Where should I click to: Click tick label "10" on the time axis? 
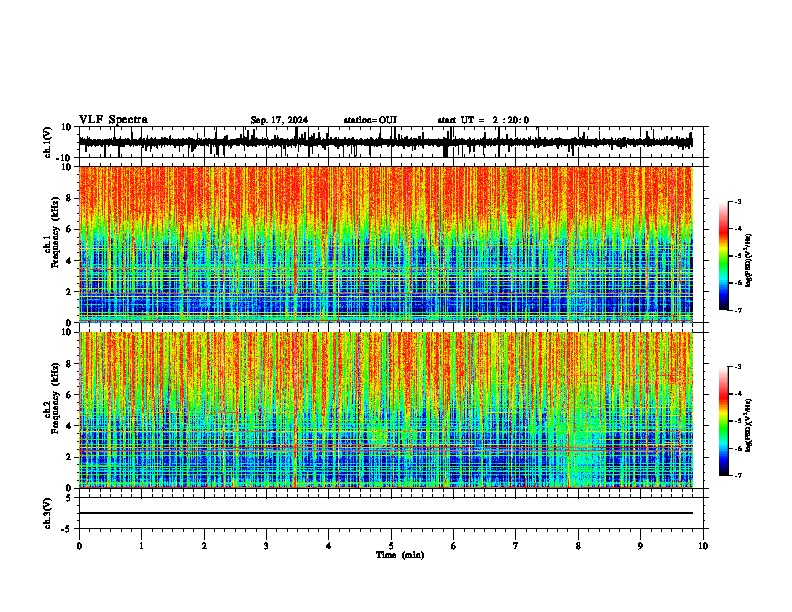[703, 546]
